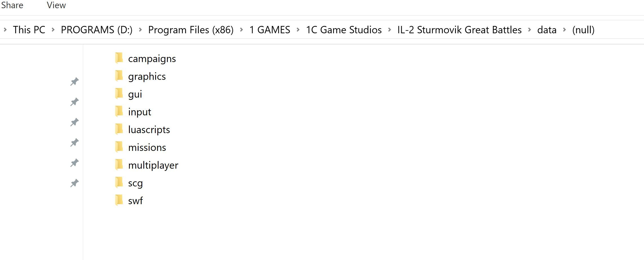The image size is (644, 260).
Task: Select the input folder icon
Action: click(119, 111)
